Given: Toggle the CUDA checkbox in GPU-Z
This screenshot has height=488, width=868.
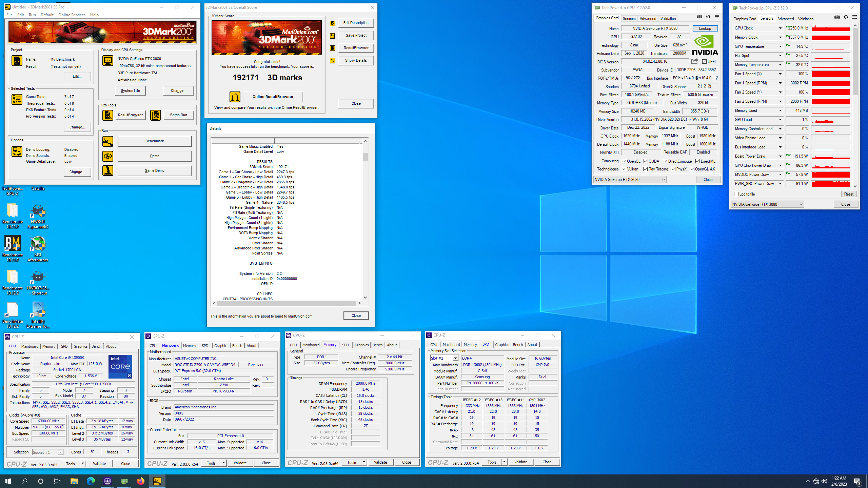Looking at the screenshot, I should [646, 161].
